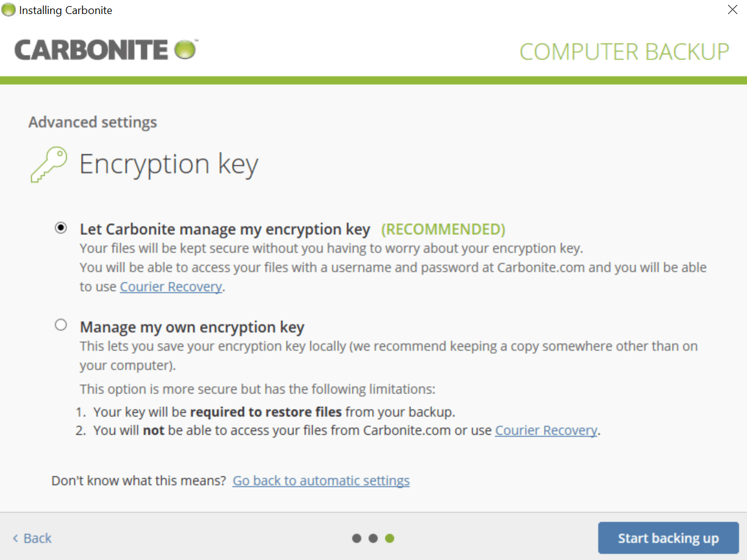
Task: Click the Advanced settings heading
Action: click(92, 122)
